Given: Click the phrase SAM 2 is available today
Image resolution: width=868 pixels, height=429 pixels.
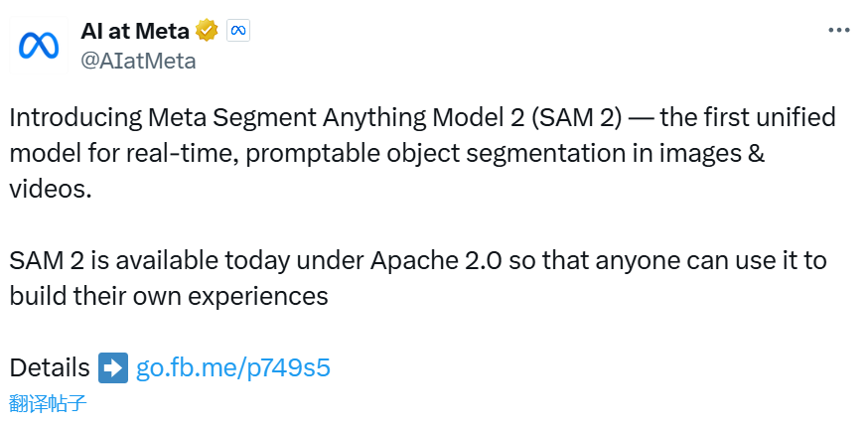Looking at the screenshot, I should coord(149,260).
